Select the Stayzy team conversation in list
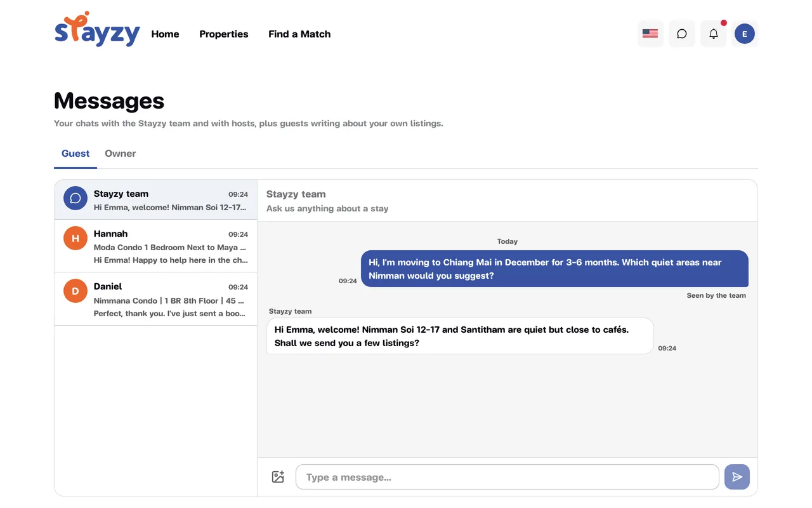 pyautogui.click(x=156, y=200)
